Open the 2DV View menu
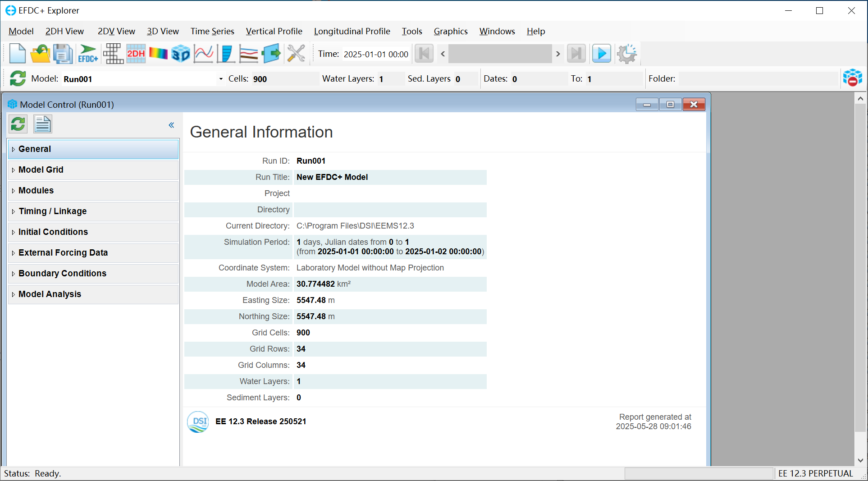 tap(116, 31)
